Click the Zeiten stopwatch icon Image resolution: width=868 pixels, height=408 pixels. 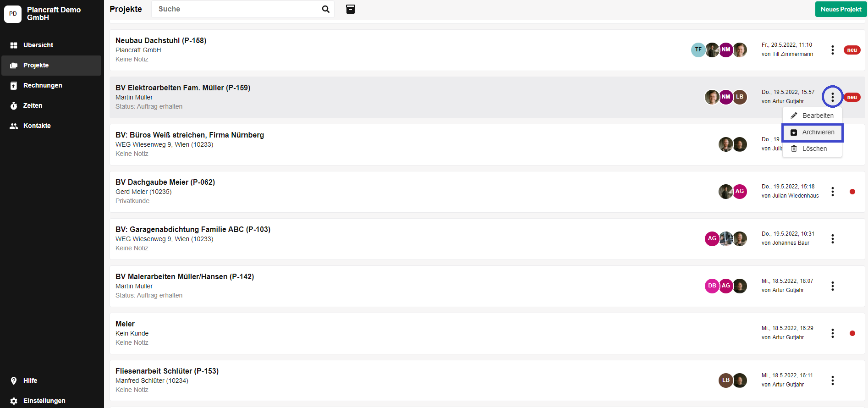14,105
